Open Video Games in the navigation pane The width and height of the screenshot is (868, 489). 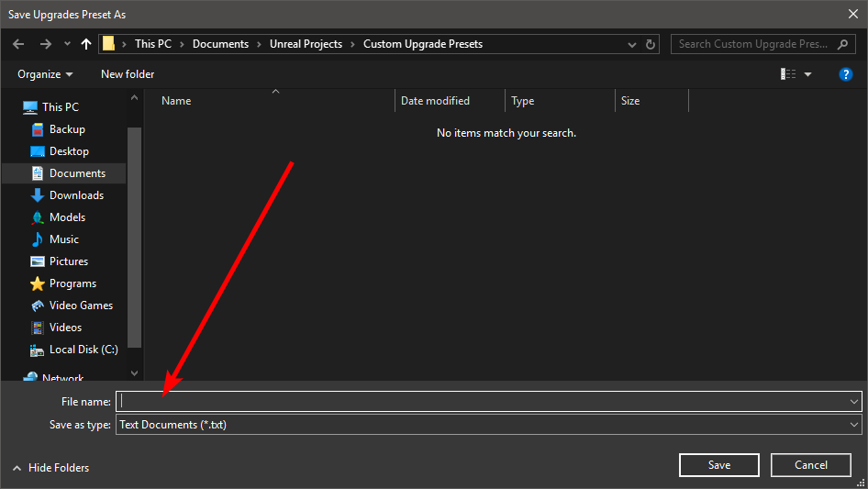[81, 306]
